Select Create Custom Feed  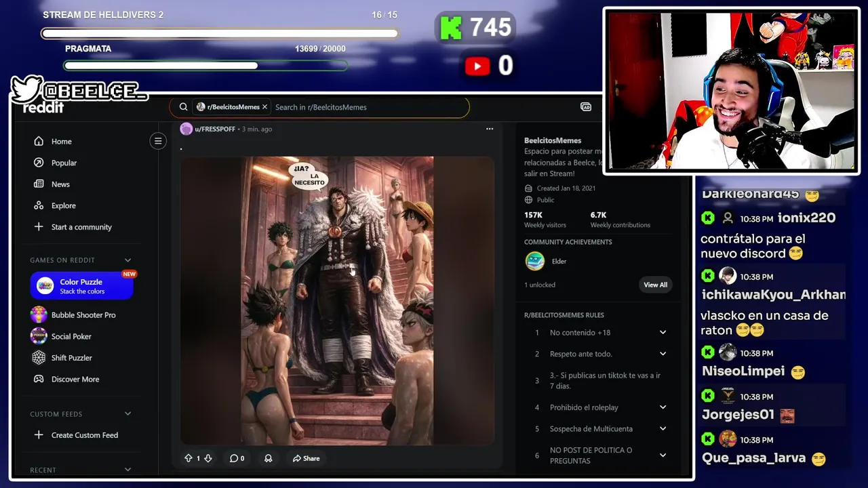[85, 435]
